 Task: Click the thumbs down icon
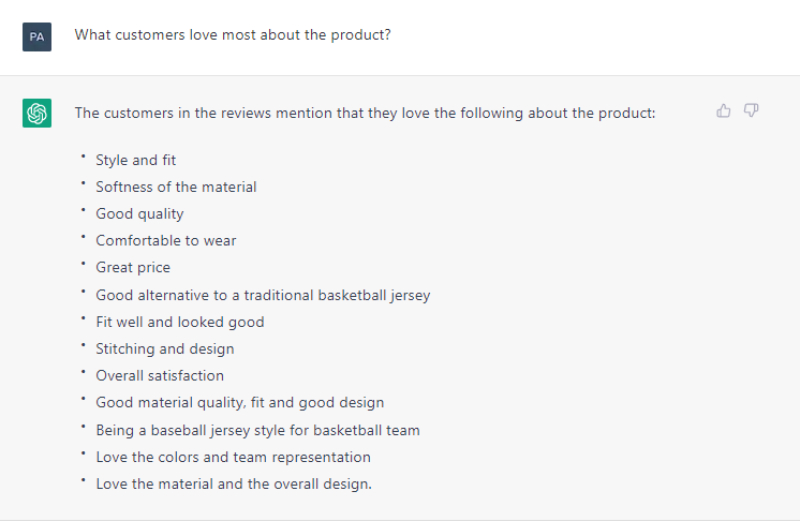751,111
